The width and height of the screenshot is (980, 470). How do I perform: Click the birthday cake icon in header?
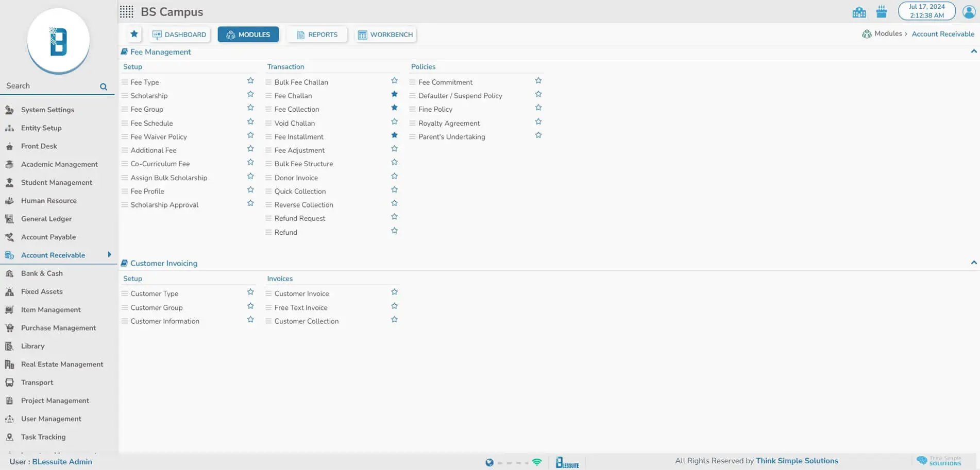pos(882,12)
